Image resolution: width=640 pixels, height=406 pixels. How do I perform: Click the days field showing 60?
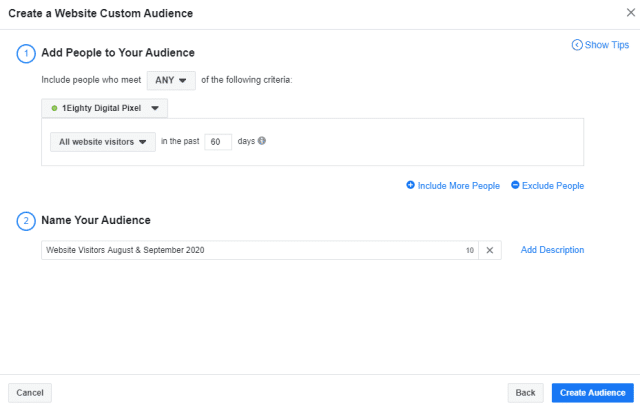(x=218, y=142)
